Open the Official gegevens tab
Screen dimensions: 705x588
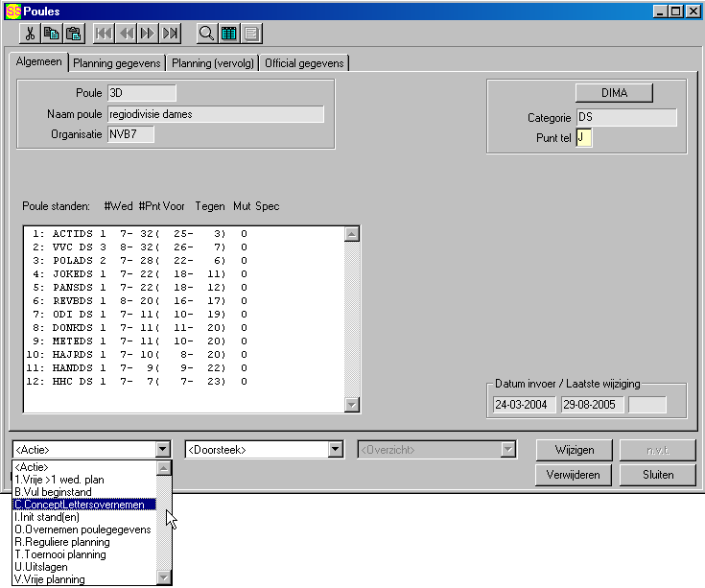click(x=304, y=63)
